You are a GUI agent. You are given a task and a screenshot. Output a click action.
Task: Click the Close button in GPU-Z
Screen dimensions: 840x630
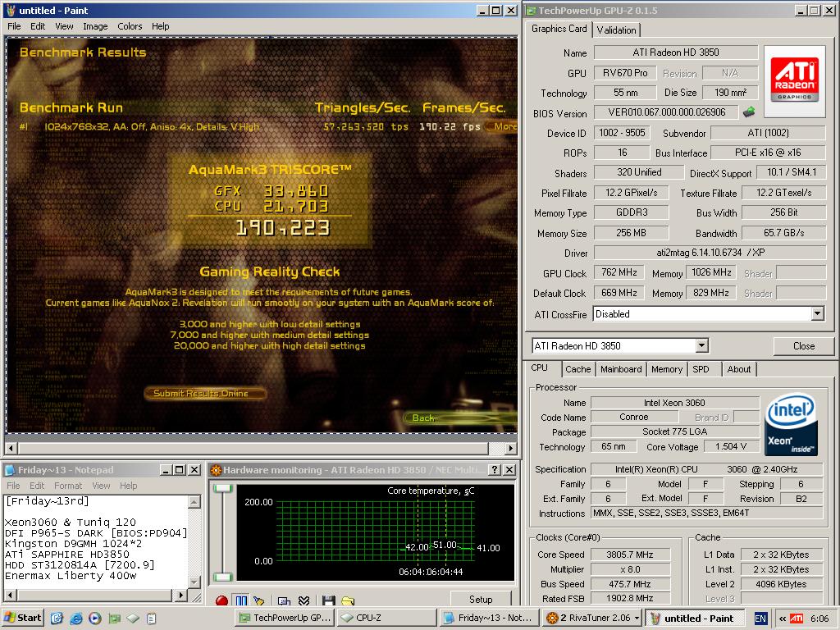804,346
